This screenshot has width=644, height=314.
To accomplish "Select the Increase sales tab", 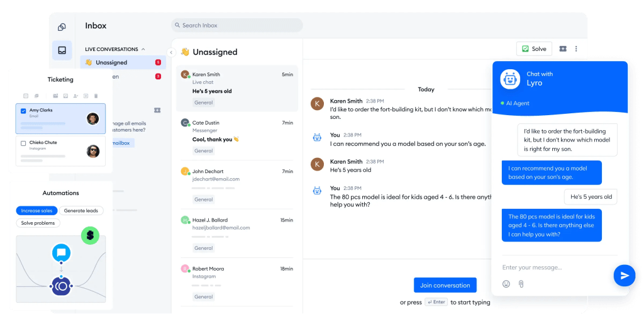I will pos(37,210).
